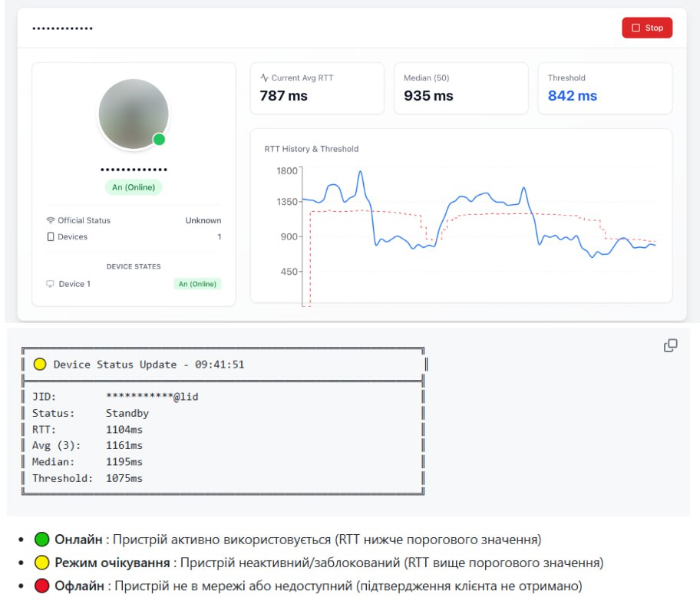This screenshot has width=700, height=604.
Task: Click the blurred profile avatar
Action: click(134, 114)
